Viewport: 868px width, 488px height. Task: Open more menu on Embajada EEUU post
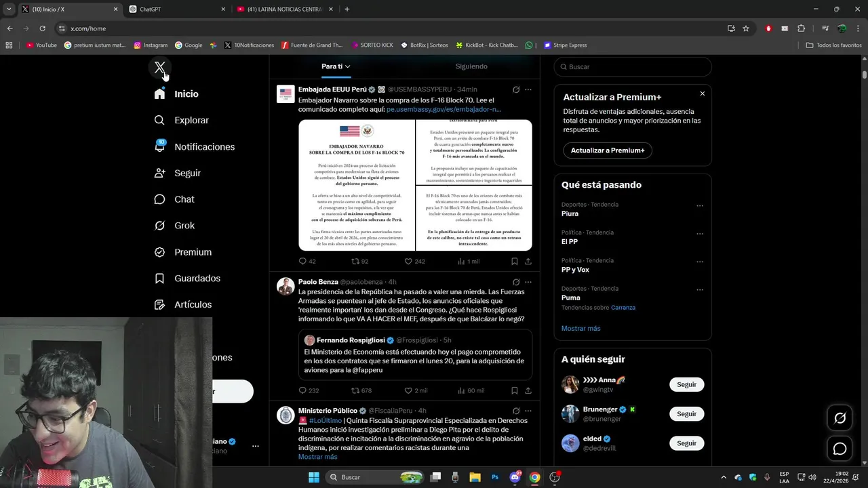coord(528,89)
